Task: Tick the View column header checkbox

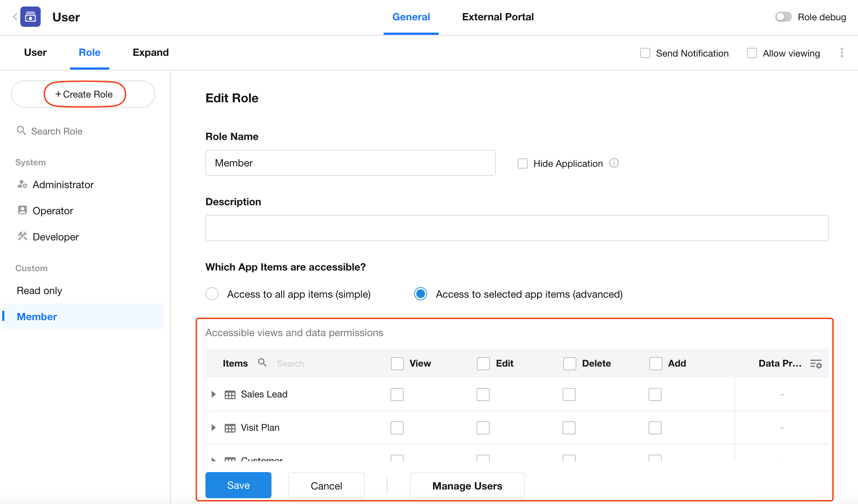Action: [397, 363]
